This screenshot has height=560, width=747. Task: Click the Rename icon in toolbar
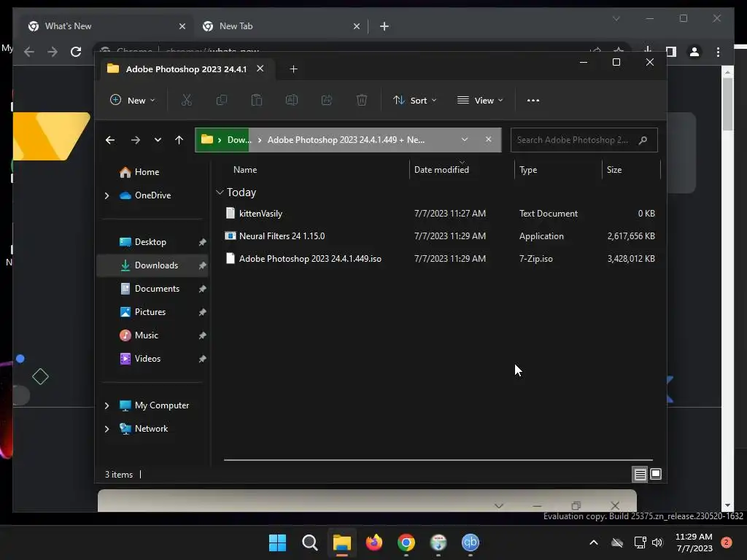(292, 100)
